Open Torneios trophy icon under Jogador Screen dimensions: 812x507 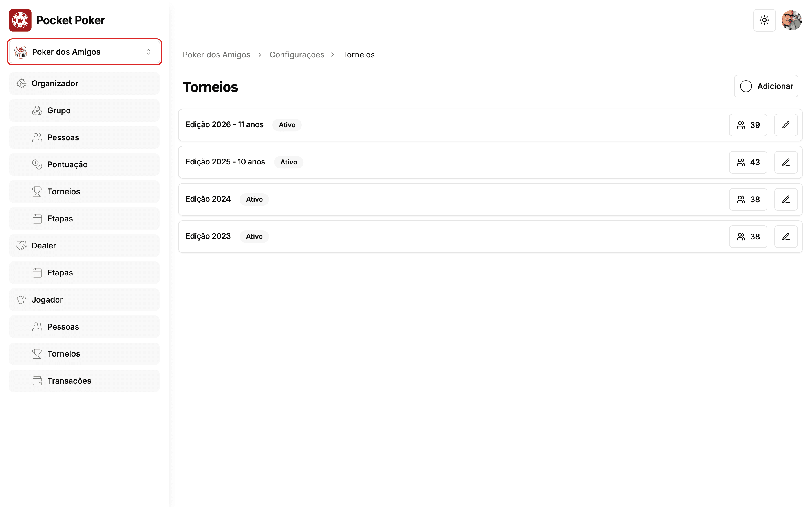(84, 354)
